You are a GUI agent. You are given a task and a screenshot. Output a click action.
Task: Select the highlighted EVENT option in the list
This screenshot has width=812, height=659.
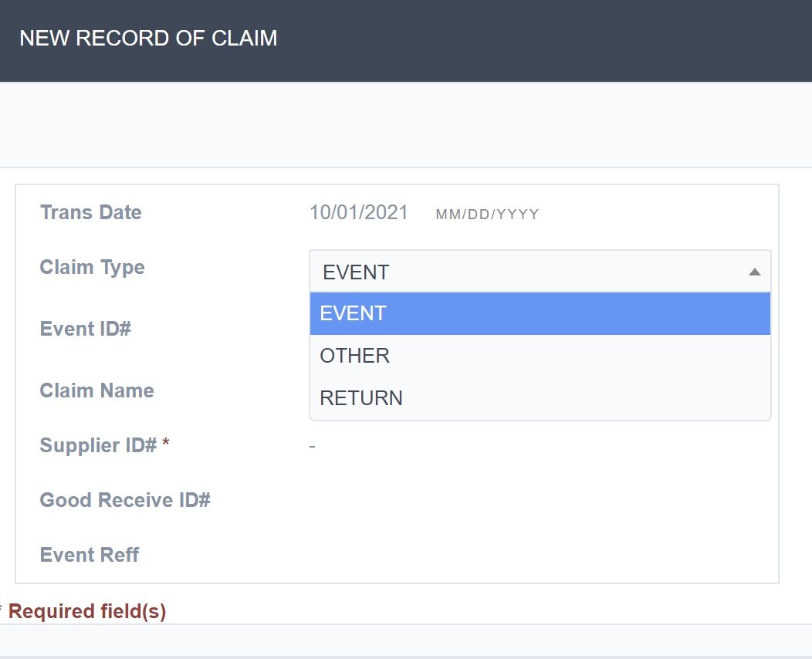tap(540, 313)
